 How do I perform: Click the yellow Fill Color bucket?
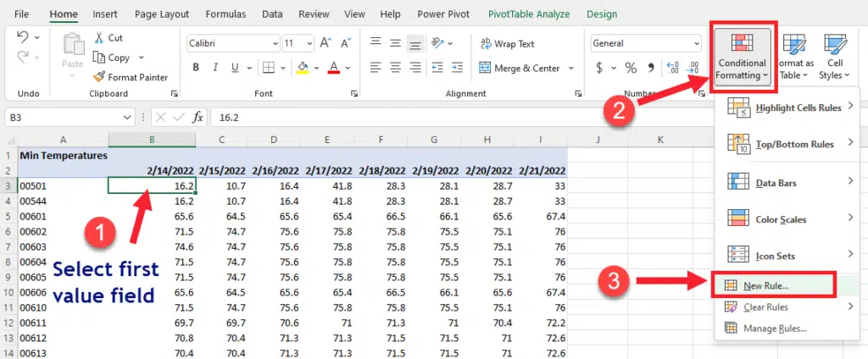pyautogui.click(x=303, y=68)
